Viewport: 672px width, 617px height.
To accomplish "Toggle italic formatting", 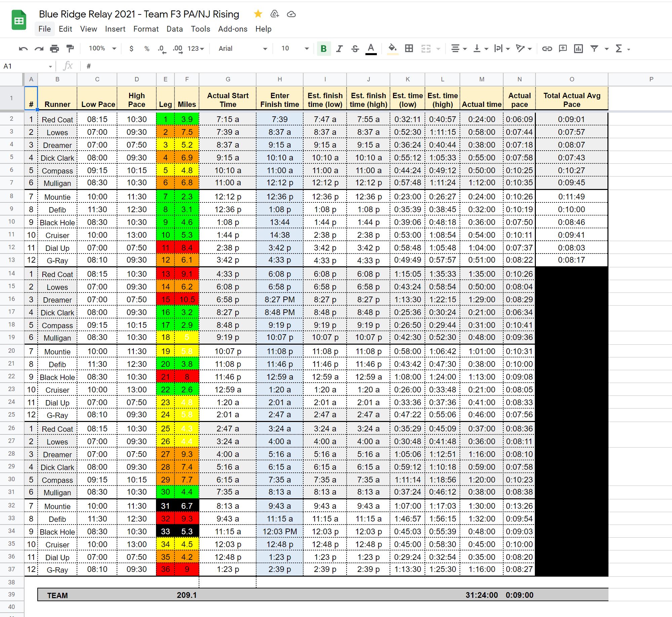I will (340, 49).
